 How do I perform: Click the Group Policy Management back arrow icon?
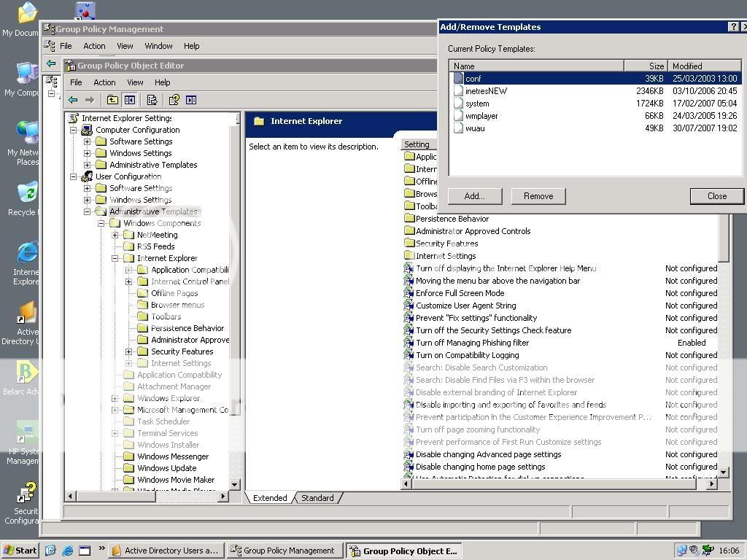click(x=51, y=63)
